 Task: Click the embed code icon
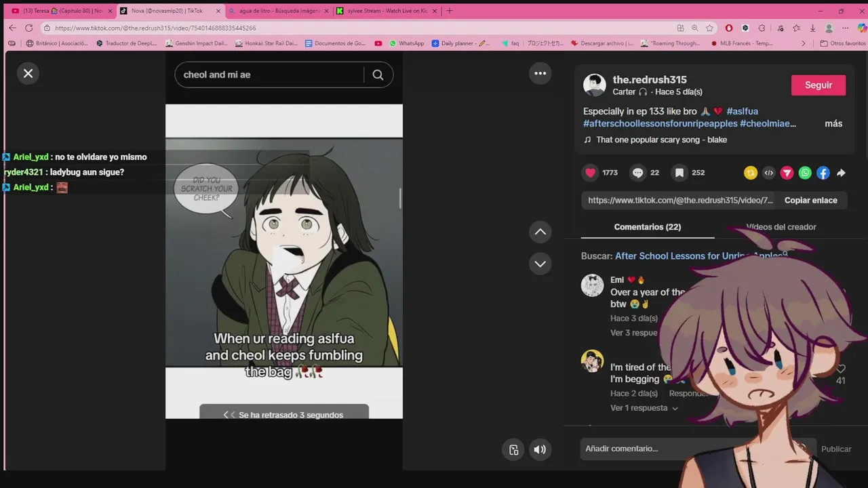click(768, 173)
